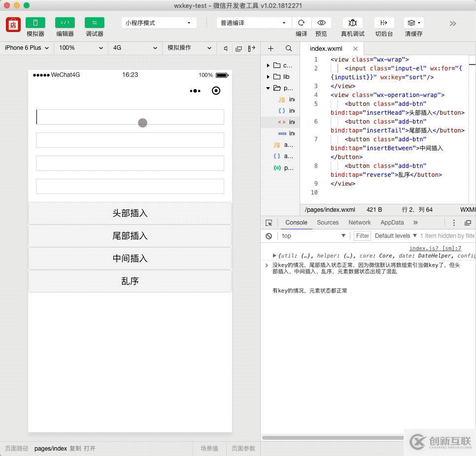Open the 普通编译 compile mode dropdown
The height and width of the screenshot is (456, 476).
tap(254, 23)
